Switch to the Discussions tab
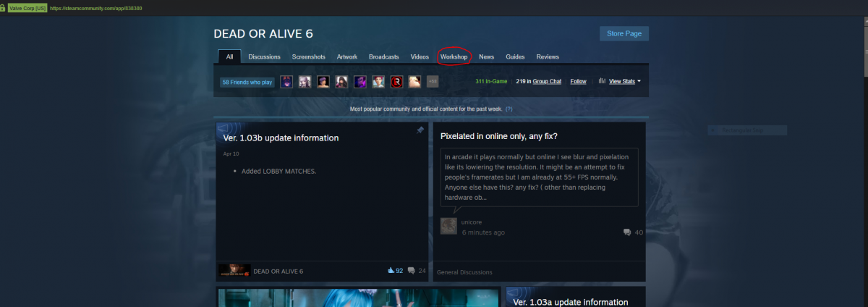The height and width of the screenshot is (307, 868). (264, 56)
